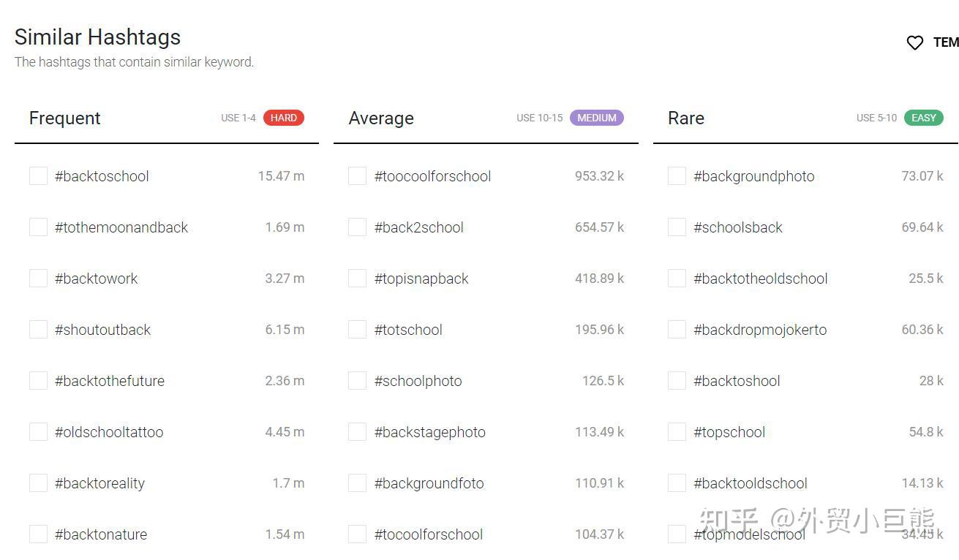Click the #schoolphoto hashtag text
Image resolution: width=959 pixels, height=560 pixels.
point(419,381)
